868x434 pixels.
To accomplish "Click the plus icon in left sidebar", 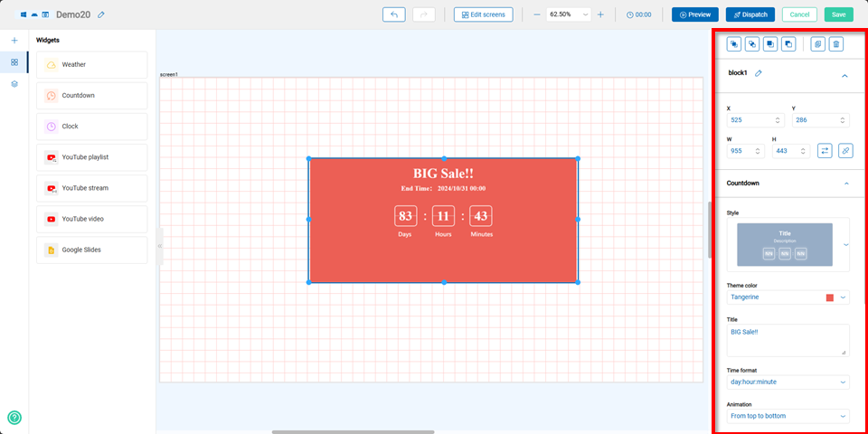I will click(x=14, y=41).
